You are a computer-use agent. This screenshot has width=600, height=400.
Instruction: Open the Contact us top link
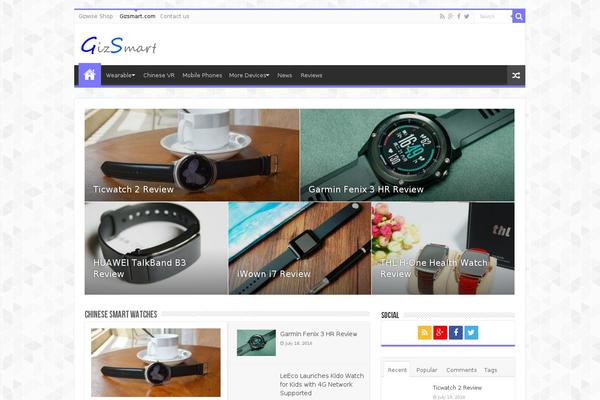(x=174, y=16)
